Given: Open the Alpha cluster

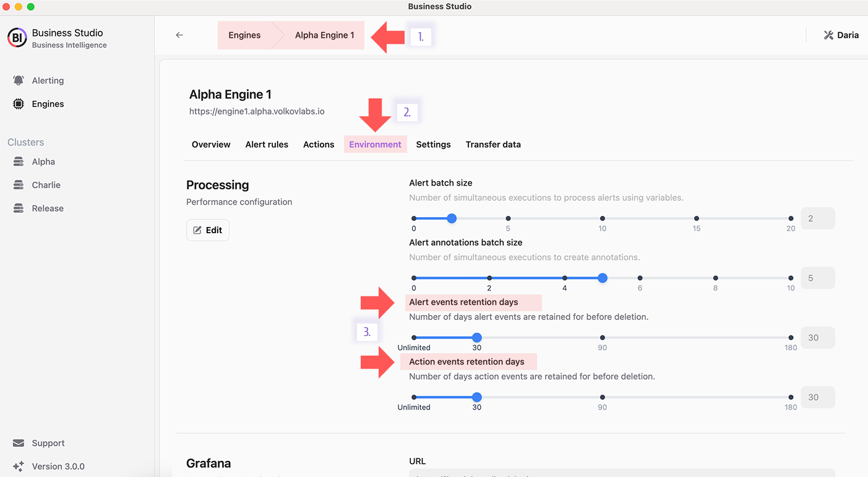Looking at the screenshot, I should coord(43,161).
